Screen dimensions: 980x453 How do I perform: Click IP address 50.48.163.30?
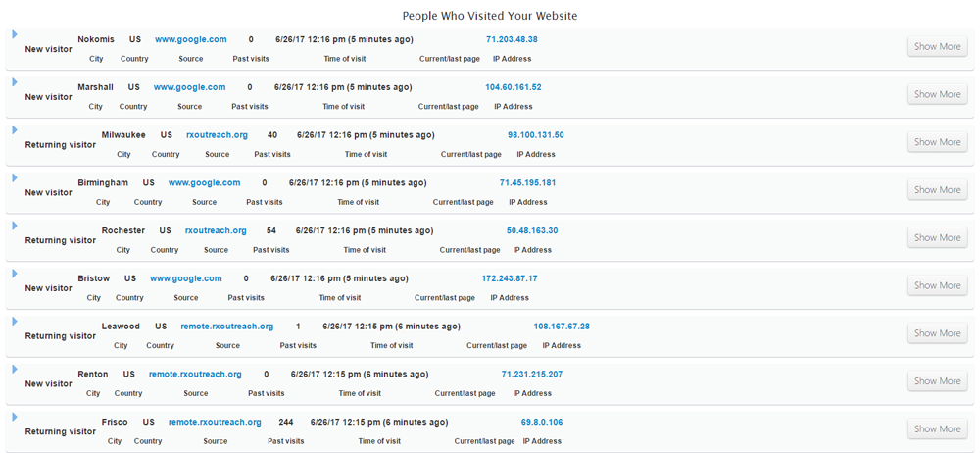tap(532, 230)
